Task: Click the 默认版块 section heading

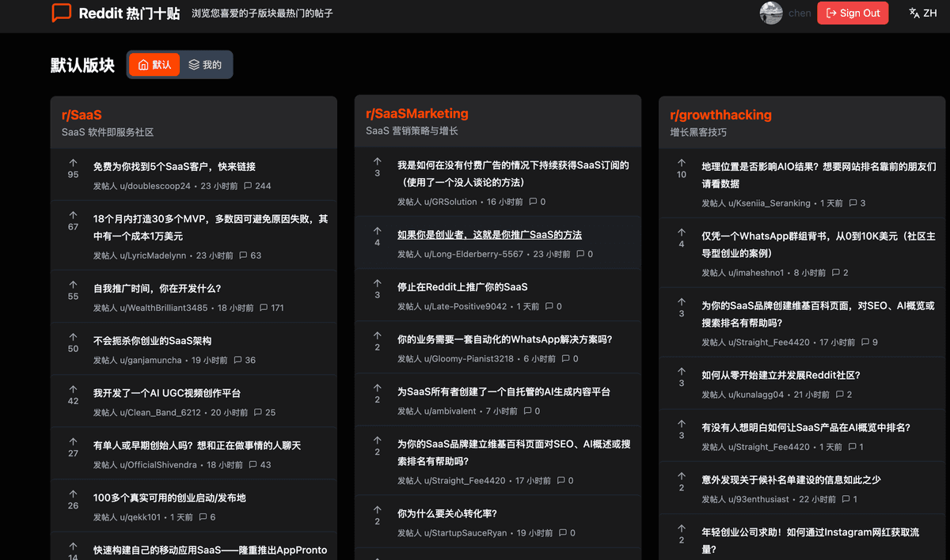Action: [83, 65]
